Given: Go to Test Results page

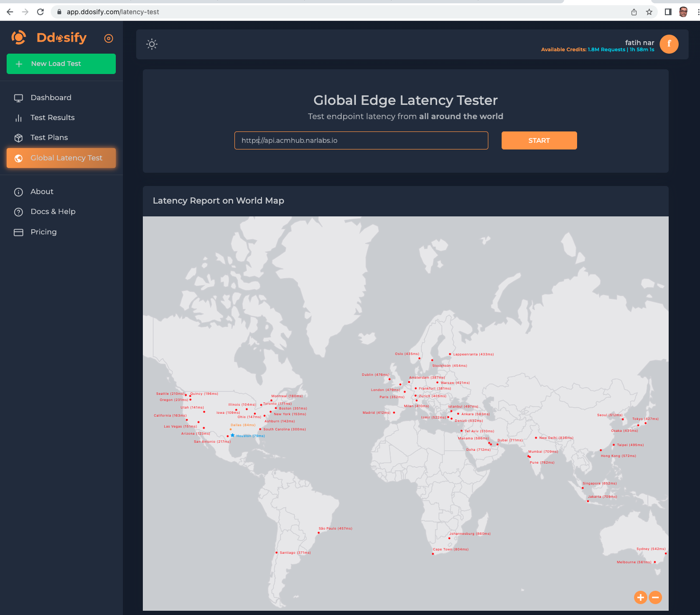Looking at the screenshot, I should pyautogui.click(x=52, y=118).
